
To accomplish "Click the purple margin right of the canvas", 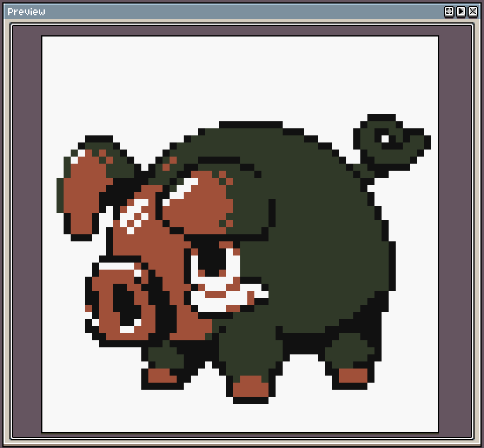I will pos(455,235).
